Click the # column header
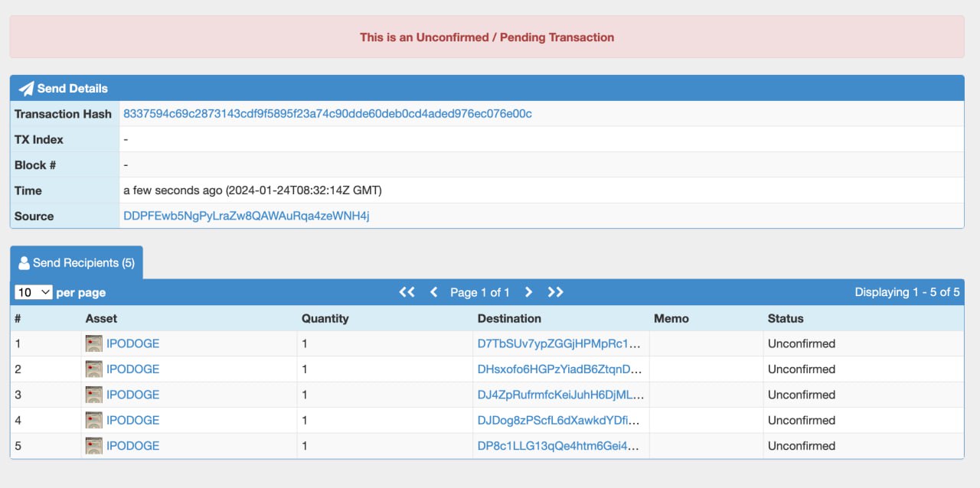Image resolution: width=980 pixels, height=488 pixels. 18,318
